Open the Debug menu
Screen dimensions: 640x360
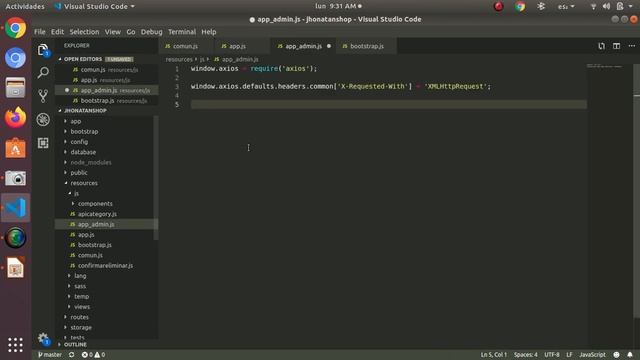(151, 32)
